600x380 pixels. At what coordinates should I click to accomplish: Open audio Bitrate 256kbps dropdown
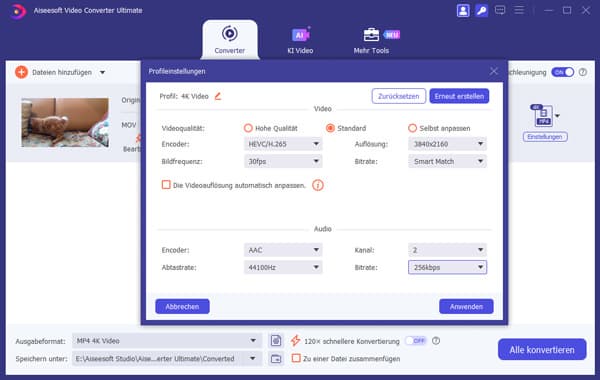coord(447,267)
